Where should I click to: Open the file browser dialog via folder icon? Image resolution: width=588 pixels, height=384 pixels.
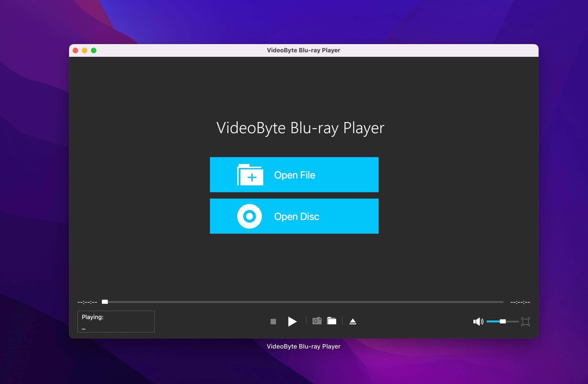tap(332, 321)
